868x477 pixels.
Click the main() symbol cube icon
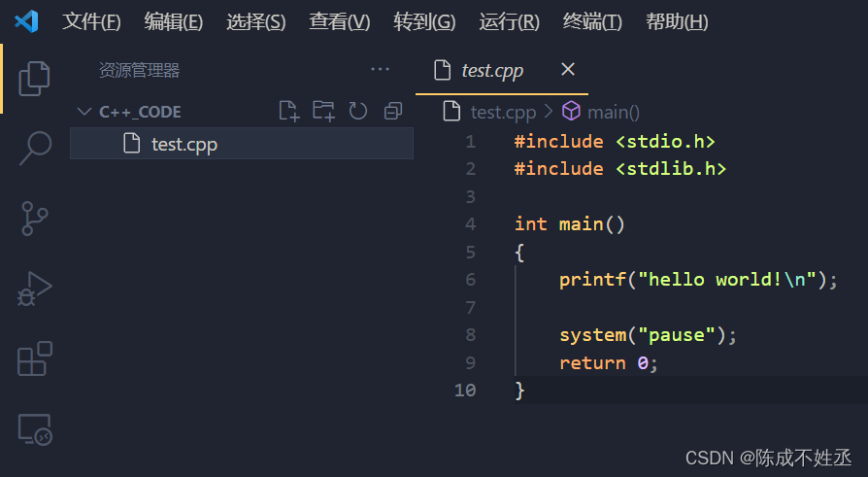pyautogui.click(x=571, y=112)
